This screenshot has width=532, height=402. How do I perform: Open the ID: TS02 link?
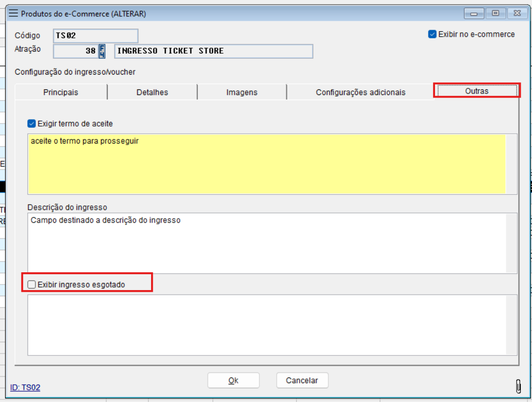[25, 388]
